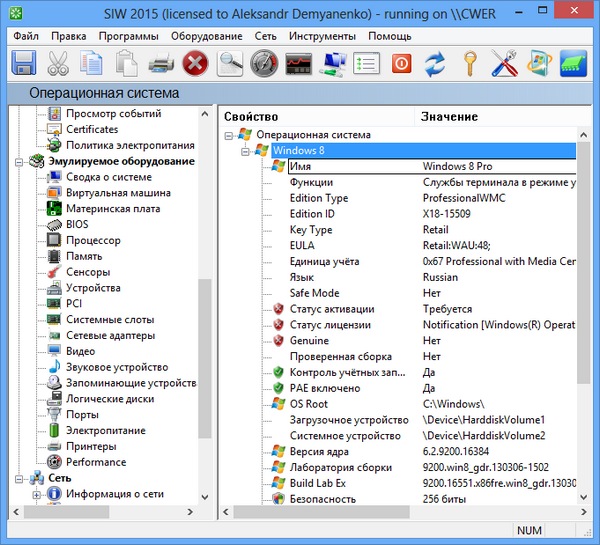Click the golden key toolbar icon
The height and width of the screenshot is (545, 600).
pyautogui.click(x=469, y=64)
